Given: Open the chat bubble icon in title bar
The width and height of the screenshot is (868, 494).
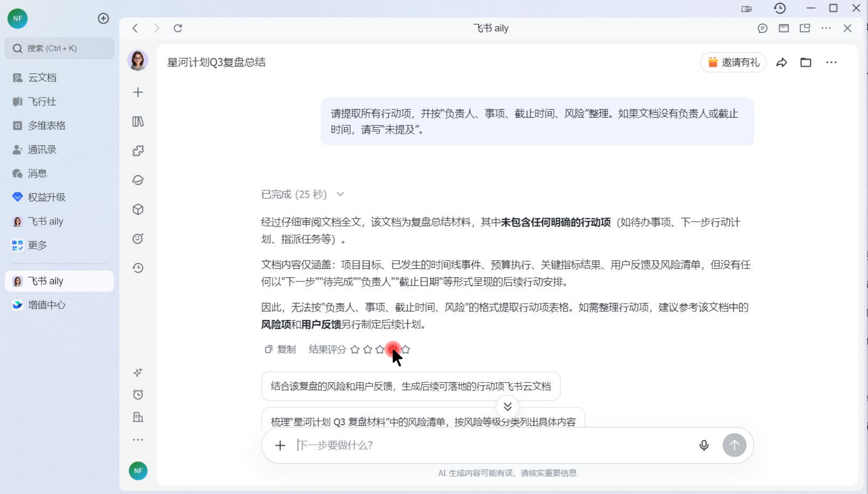Looking at the screenshot, I should tap(763, 28).
